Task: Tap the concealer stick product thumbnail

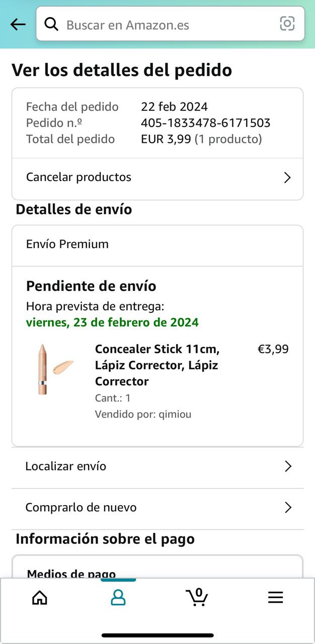Action: (x=43, y=369)
